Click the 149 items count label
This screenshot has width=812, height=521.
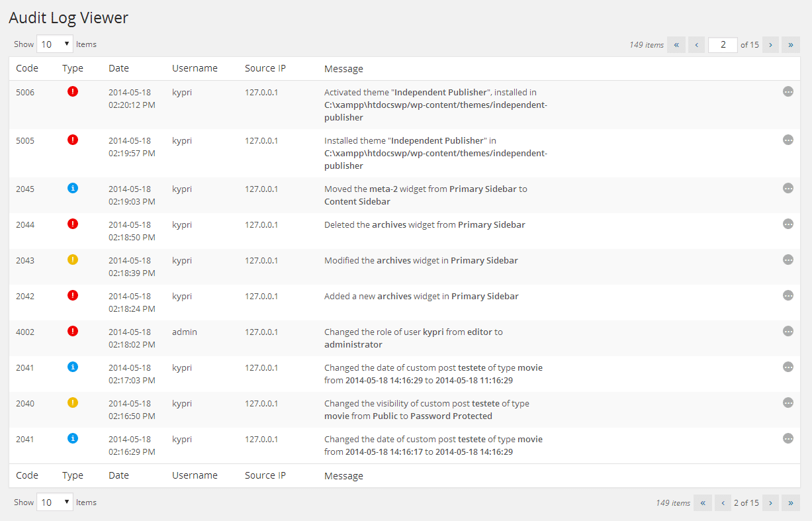[x=646, y=44]
